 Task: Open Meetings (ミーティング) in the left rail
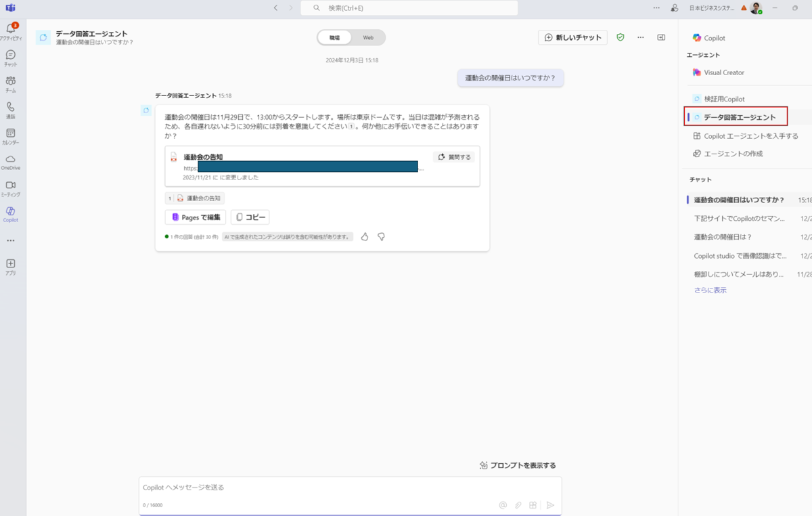pos(11,188)
